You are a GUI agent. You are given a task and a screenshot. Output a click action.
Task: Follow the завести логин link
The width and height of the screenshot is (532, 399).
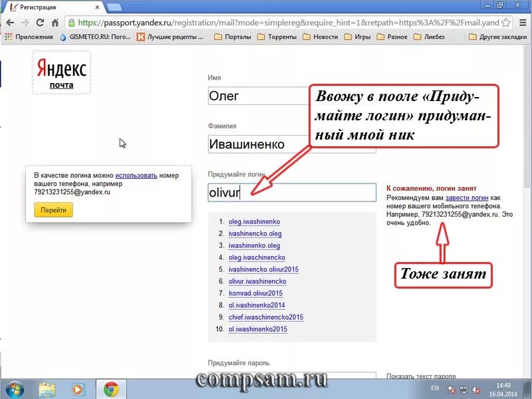(x=467, y=198)
